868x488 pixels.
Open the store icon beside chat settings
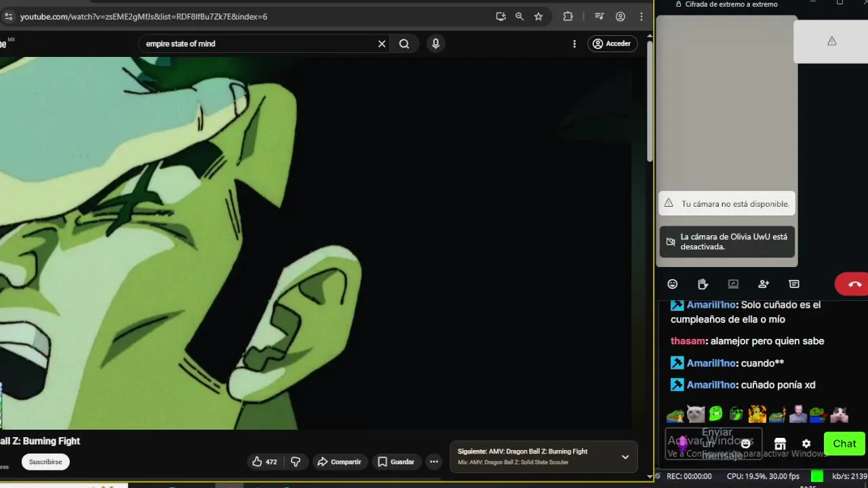780,443
